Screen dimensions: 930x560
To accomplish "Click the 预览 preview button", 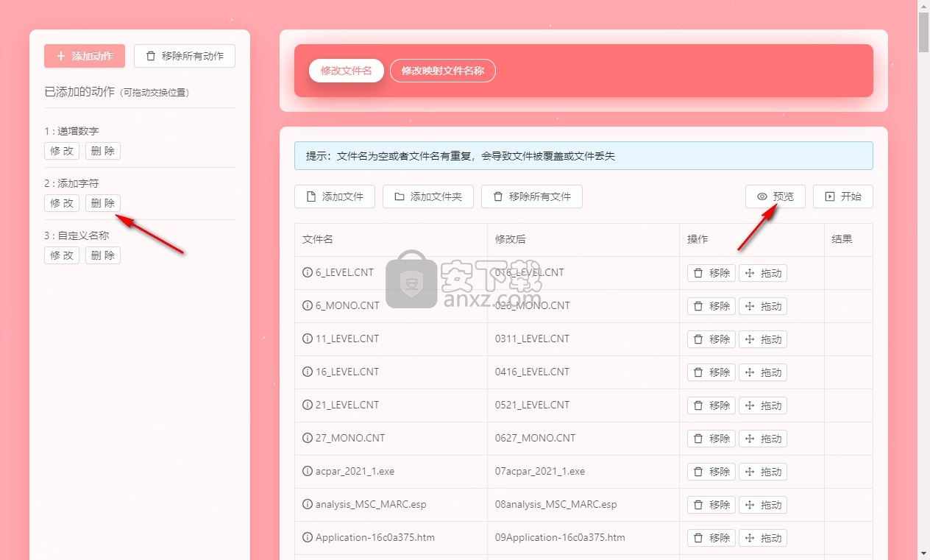I will coord(775,196).
